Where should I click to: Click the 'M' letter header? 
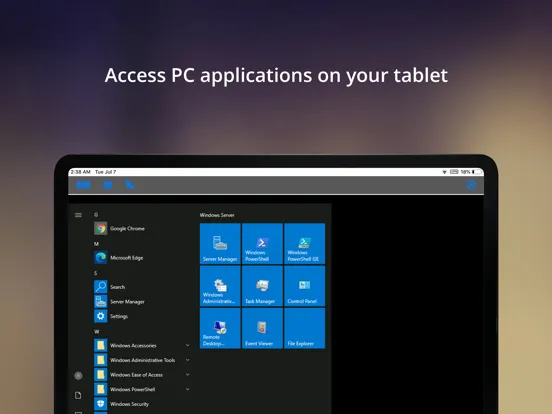[96, 244]
